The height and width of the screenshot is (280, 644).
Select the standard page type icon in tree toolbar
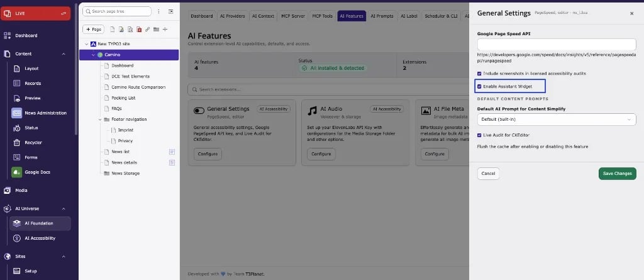tap(113, 30)
